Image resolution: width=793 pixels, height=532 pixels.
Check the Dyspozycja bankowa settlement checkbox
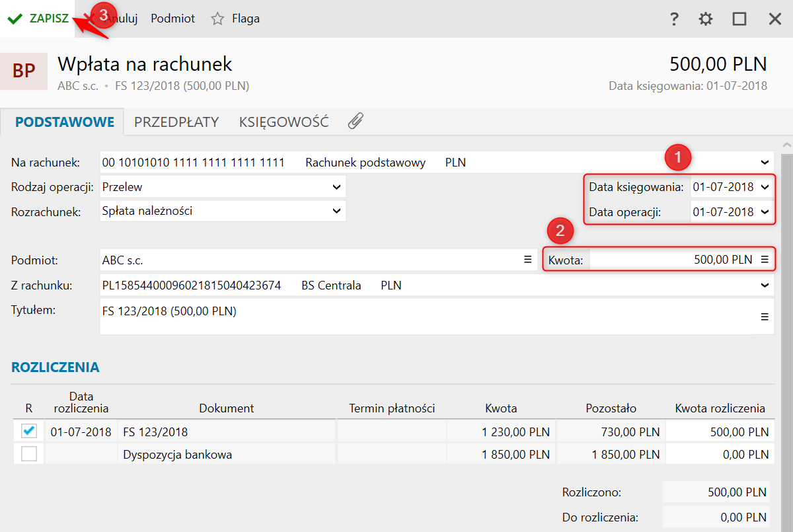coord(29,454)
